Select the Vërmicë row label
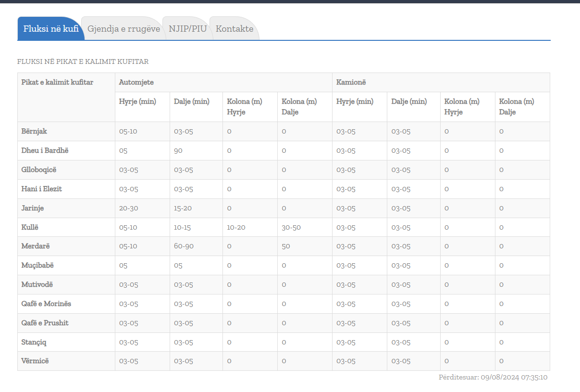Image resolution: width=580 pixels, height=392 pixels. pyautogui.click(x=35, y=361)
